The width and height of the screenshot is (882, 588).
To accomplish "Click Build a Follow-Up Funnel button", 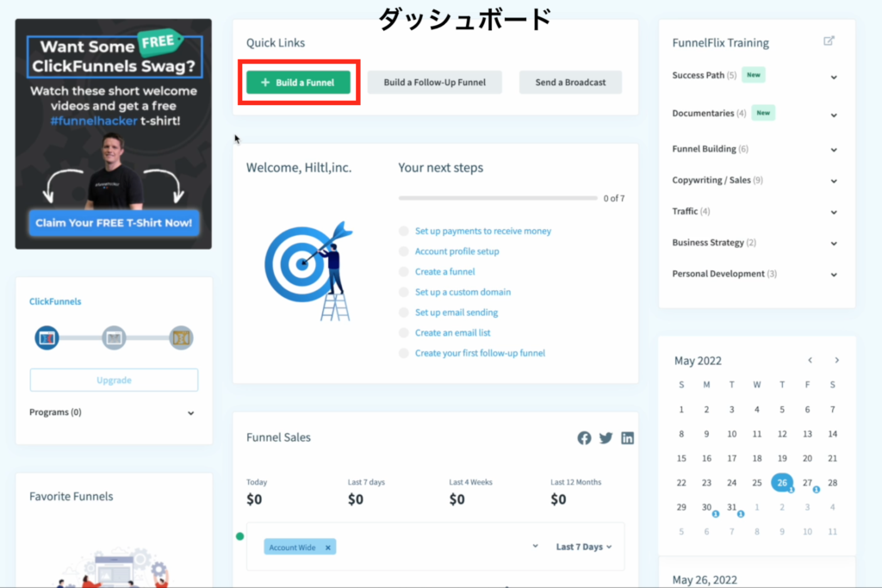I will click(x=434, y=83).
